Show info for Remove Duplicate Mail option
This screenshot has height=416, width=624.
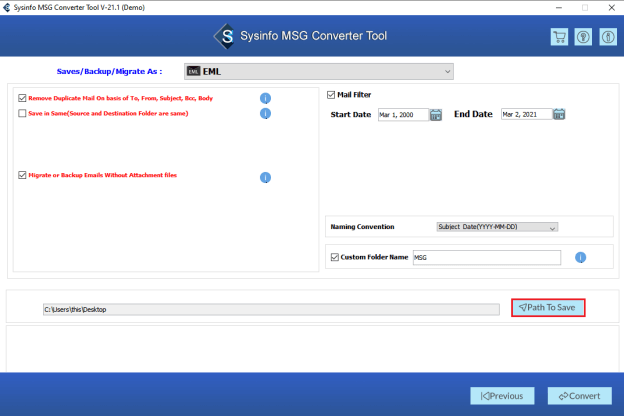click(x=265, y=98)
